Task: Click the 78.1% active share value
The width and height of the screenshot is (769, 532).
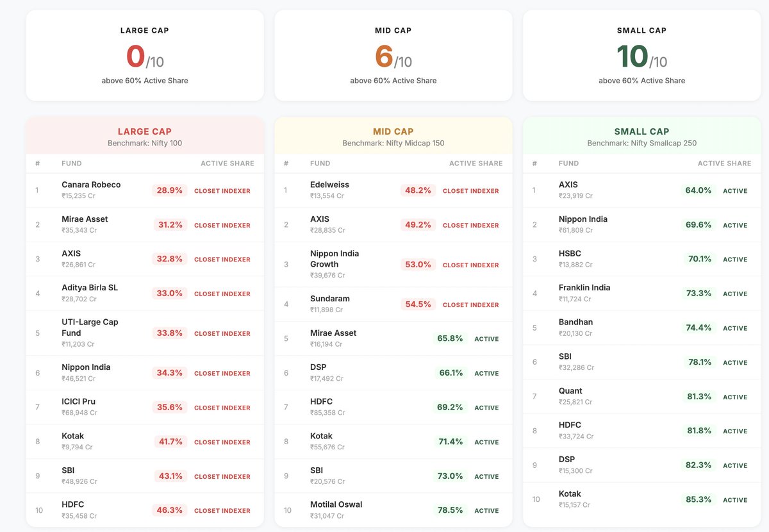Action: (x=700, y=362)
